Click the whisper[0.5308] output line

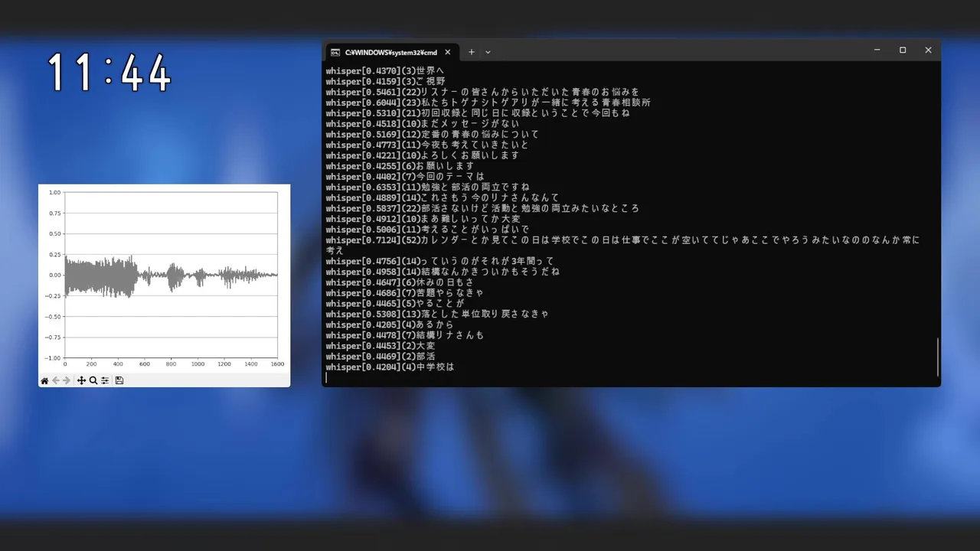[x=437, y=314]
